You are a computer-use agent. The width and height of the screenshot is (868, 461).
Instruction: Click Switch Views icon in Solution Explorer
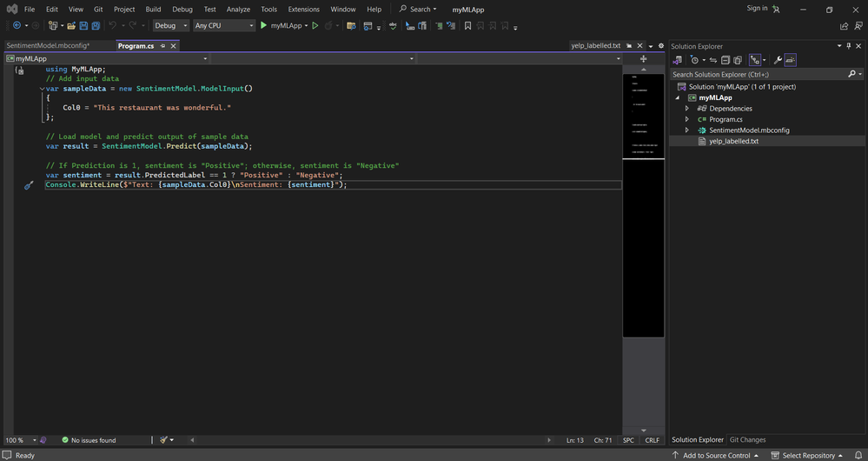click(678, 60)
